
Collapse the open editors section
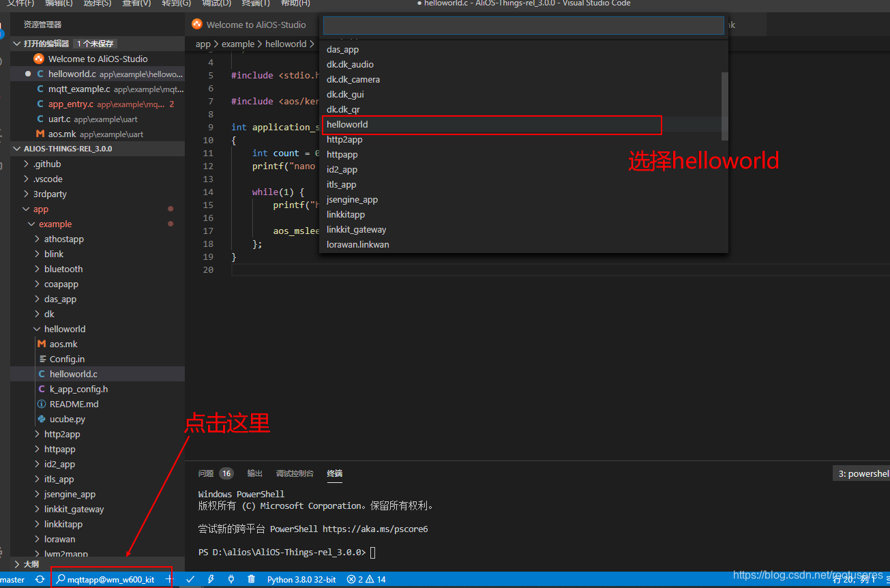[x=98, y=44]
